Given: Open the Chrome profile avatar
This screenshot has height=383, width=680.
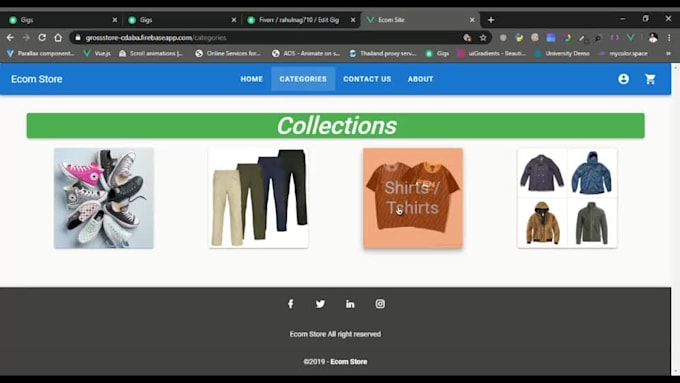Looking at the screenshot, I should [653, 38].
